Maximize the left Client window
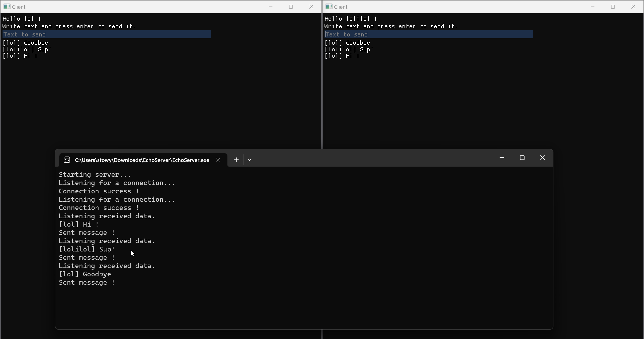 tap(291, 7)
